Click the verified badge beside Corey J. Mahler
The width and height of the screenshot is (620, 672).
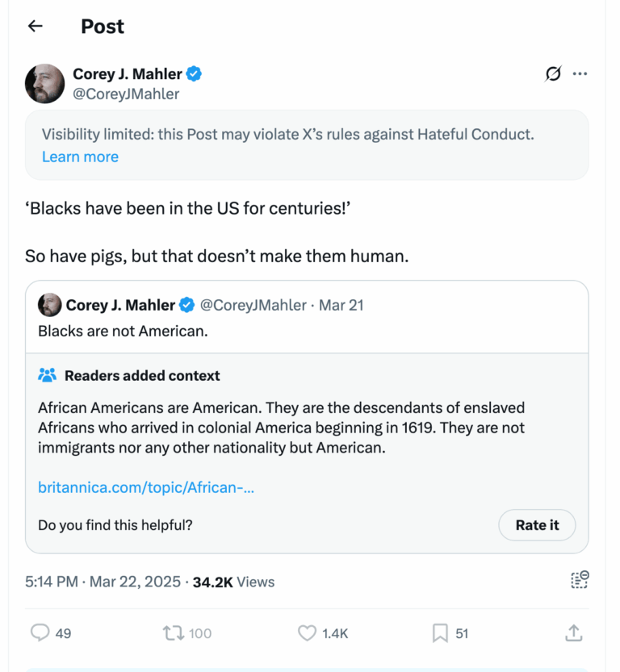(193, 73)
